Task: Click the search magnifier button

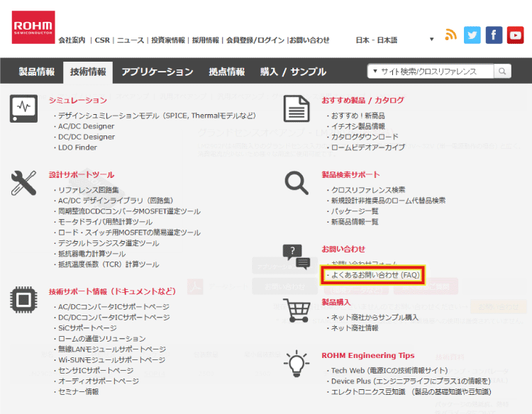Action: point(502,72)
